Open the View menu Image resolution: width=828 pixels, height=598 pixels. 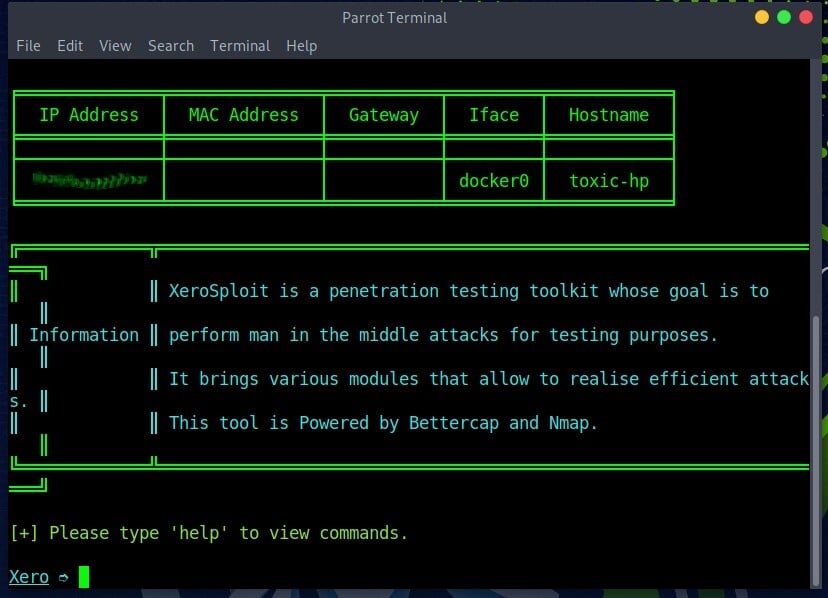click(x=115, y=46)
